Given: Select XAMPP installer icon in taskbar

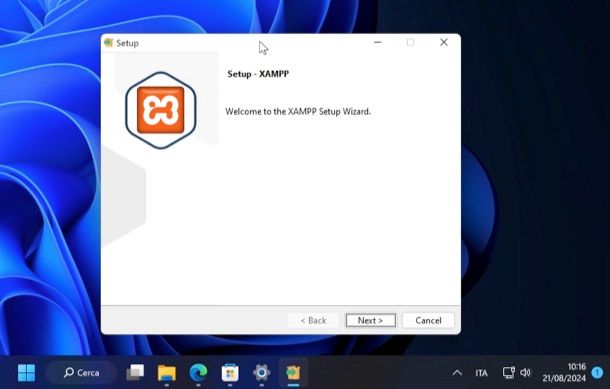Looking at the screenshot, I should pyautogui.click(x=293, y=373).
